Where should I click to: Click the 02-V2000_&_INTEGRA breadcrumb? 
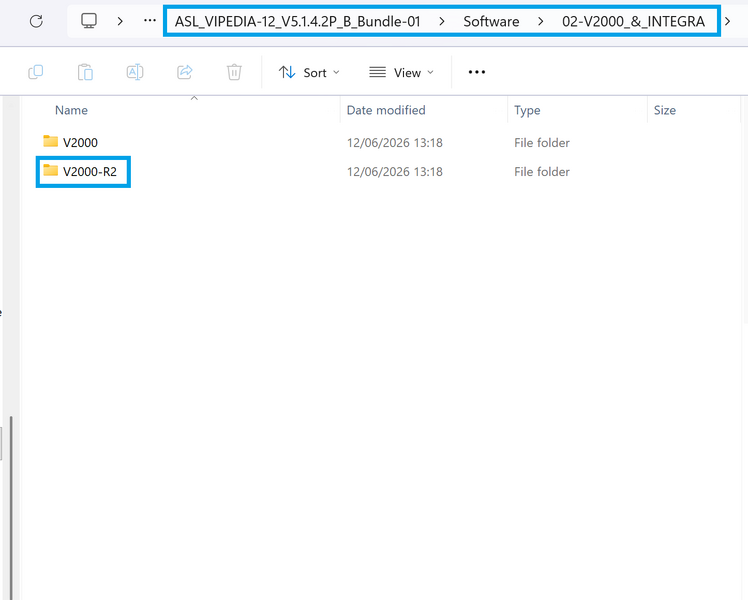pyautogui.click(x=633, y=21)
